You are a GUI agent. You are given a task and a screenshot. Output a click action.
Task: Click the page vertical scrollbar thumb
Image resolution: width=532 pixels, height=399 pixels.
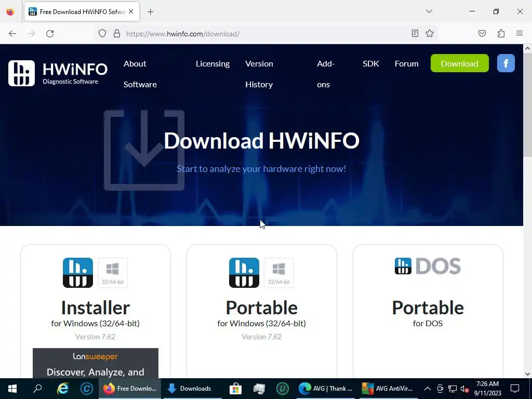(x=528, y=104)
